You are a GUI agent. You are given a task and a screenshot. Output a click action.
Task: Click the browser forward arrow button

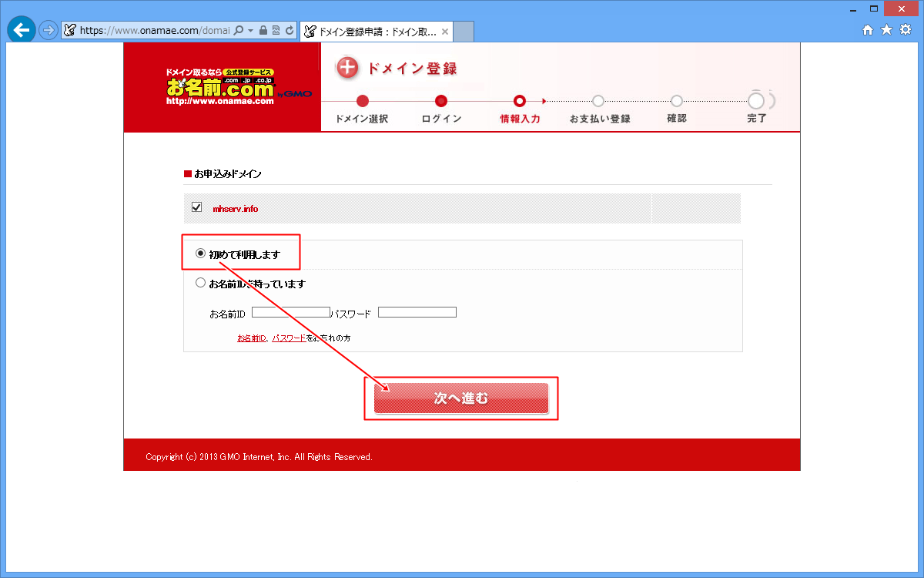pos(49,31)
